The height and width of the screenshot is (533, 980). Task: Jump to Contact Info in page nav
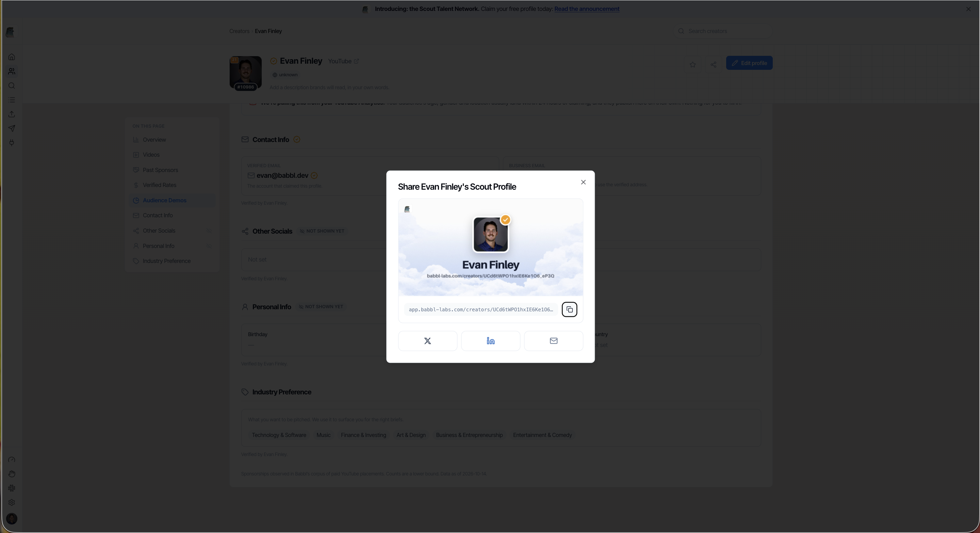point(172,215)
